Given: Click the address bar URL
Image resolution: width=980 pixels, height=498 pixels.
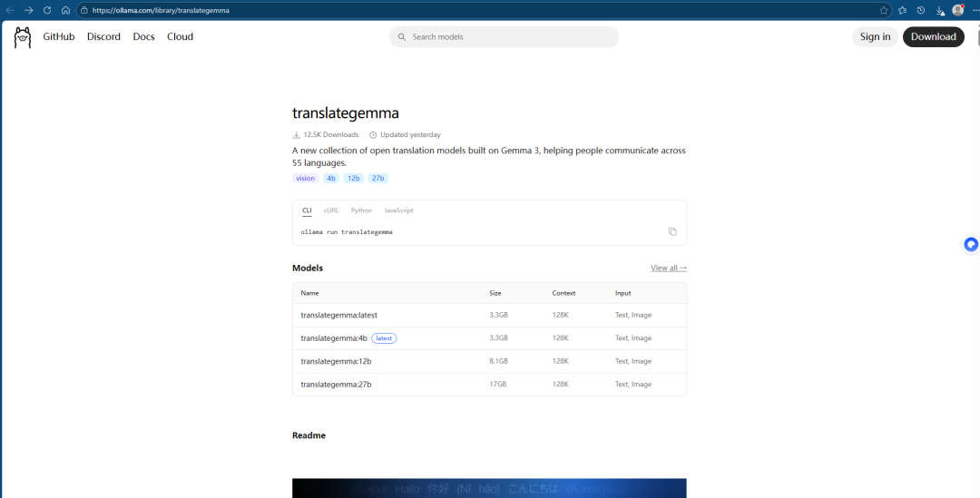Looking at the screenshot, I should (161, 10).
